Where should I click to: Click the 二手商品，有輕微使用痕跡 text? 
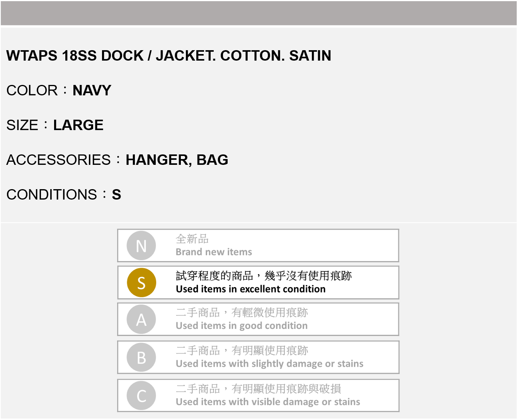[x=242, y=312]
